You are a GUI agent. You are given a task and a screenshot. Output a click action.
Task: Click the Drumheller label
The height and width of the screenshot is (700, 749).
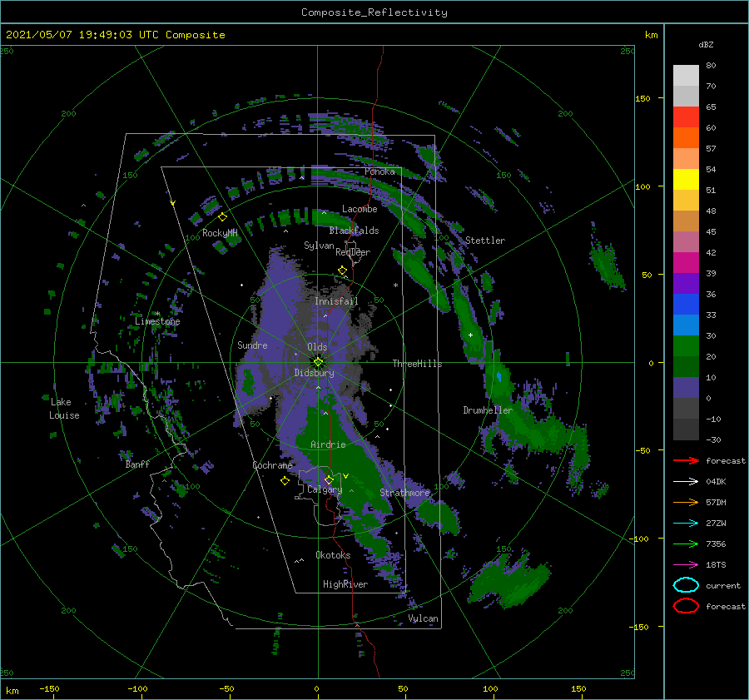(488, 410)
